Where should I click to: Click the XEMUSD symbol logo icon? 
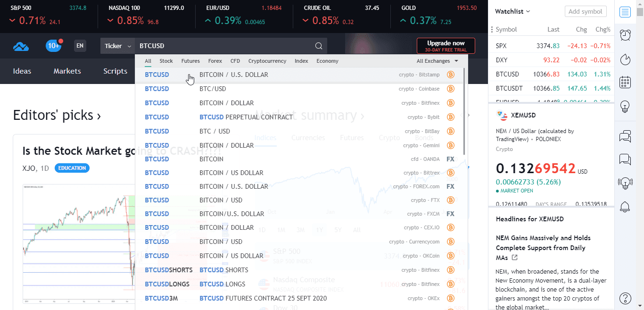502,115
